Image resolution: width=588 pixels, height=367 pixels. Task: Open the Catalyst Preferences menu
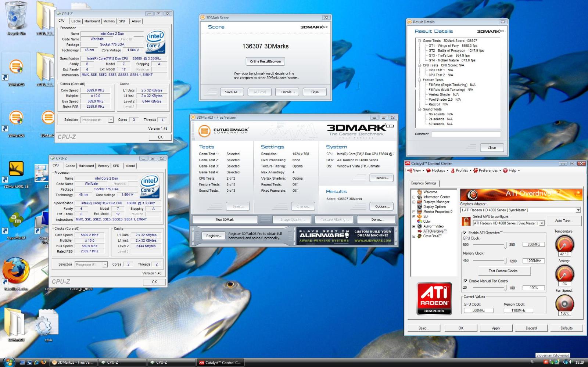tap(487, 170)
